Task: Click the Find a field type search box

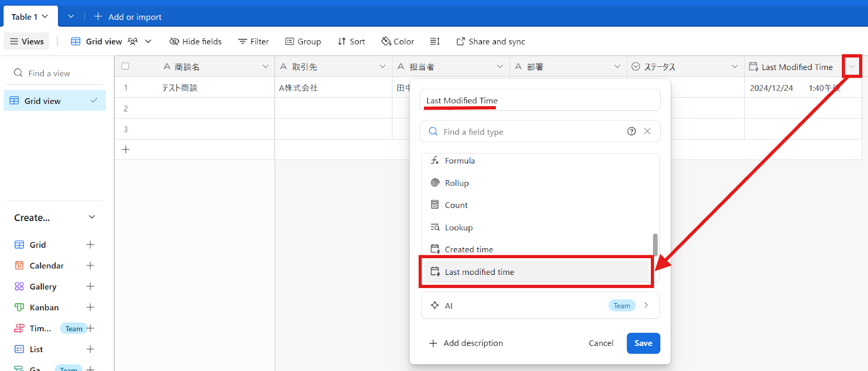Action: [526, 131]
